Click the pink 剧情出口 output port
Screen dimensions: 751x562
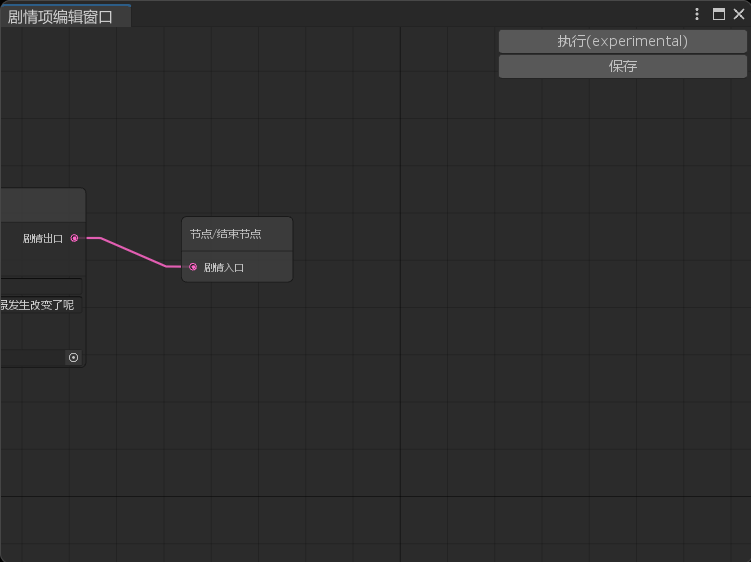[x=74, y=238]
